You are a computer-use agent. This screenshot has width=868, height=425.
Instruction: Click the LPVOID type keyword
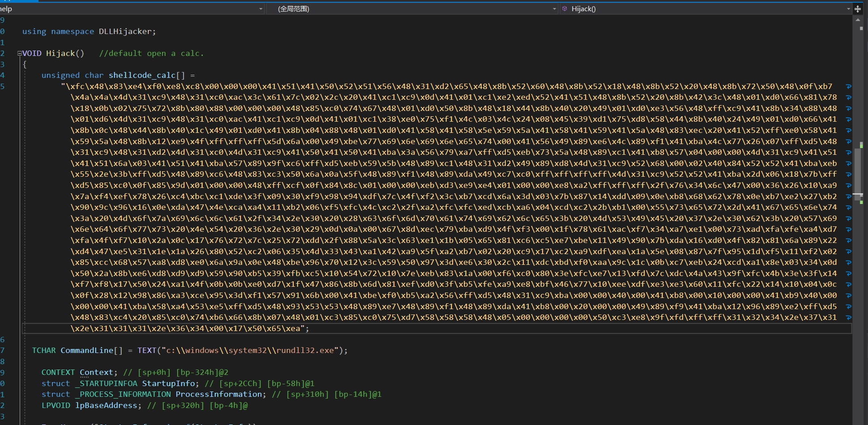56,405
